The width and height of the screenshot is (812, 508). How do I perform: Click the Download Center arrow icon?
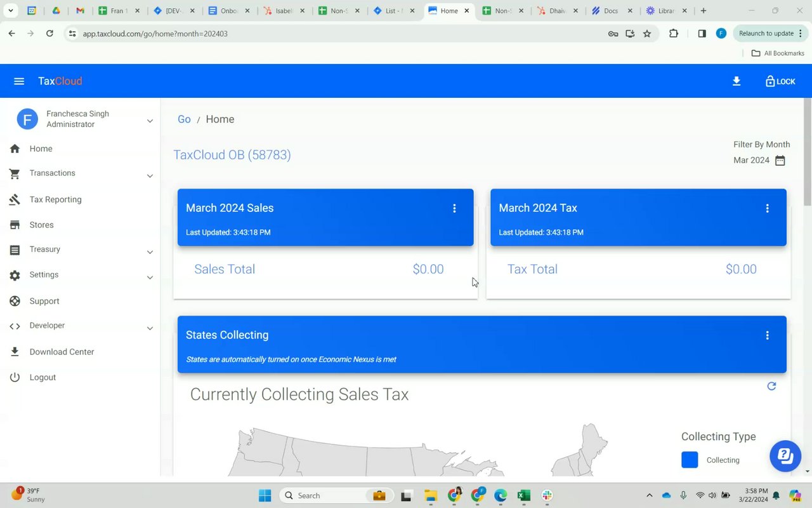[x=15, y=352]
